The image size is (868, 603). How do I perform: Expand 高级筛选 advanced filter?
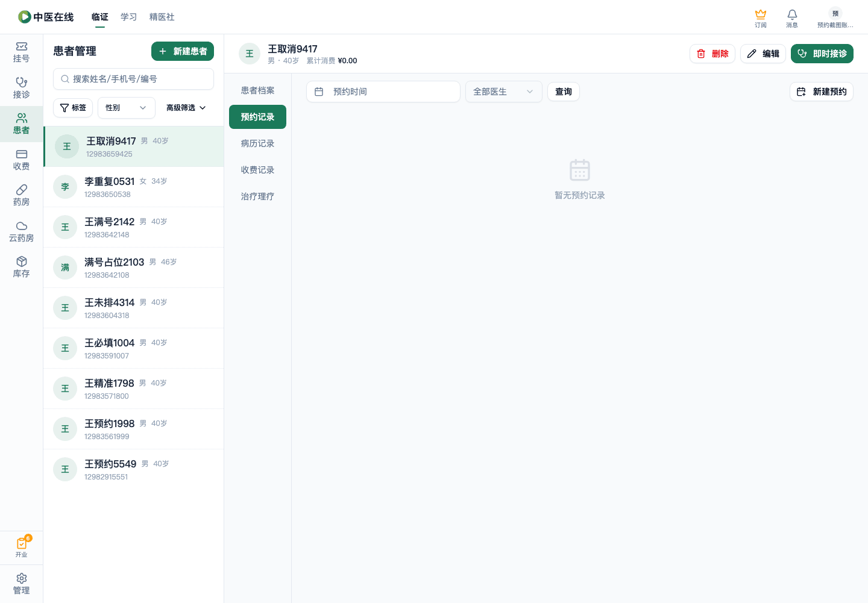click(x=186, y=108)
